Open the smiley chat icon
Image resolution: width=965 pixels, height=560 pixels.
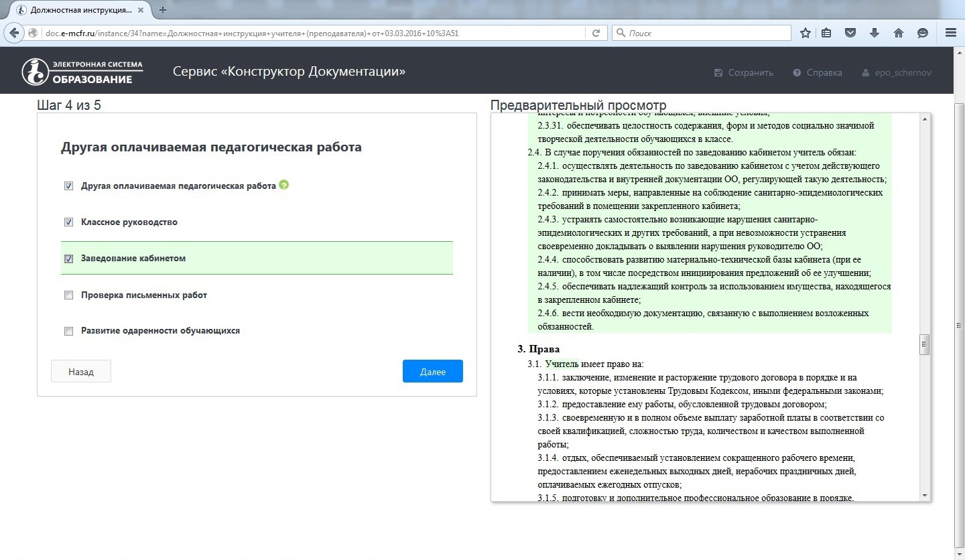(x=923, y=33)
